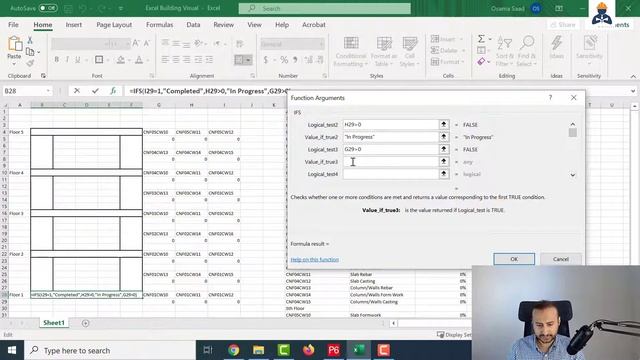Click the Insert Function fx icon
Image resolution: width=640 pixels, height=360 pixels.
click(113, 91)
